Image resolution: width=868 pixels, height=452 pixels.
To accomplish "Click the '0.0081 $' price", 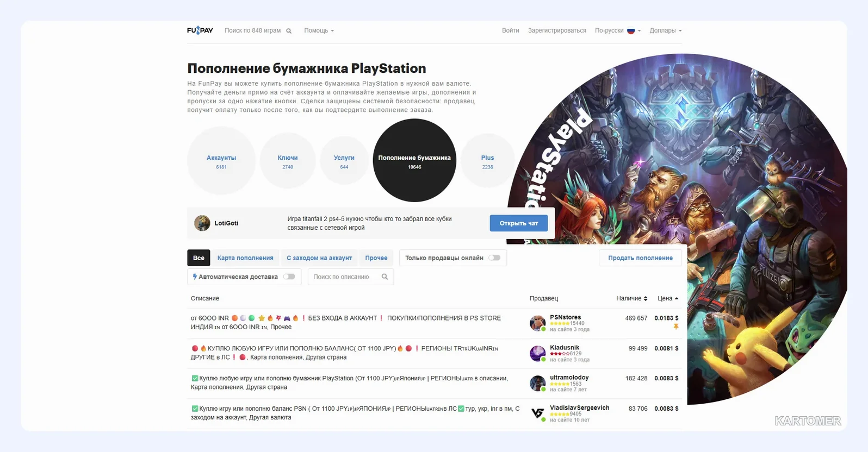I will click(666, 349).
